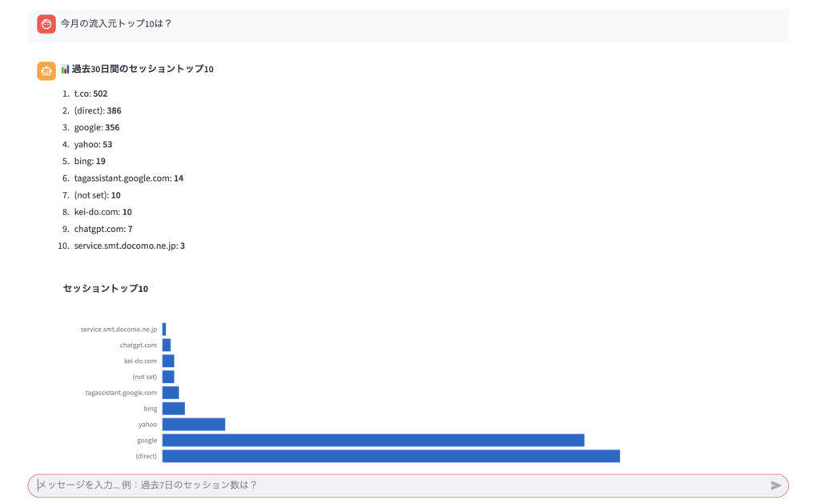Viewport: 820px width, 504px height.
Task: Click the user message 今月の流入元トップ10は？
Action: point(116,23)
